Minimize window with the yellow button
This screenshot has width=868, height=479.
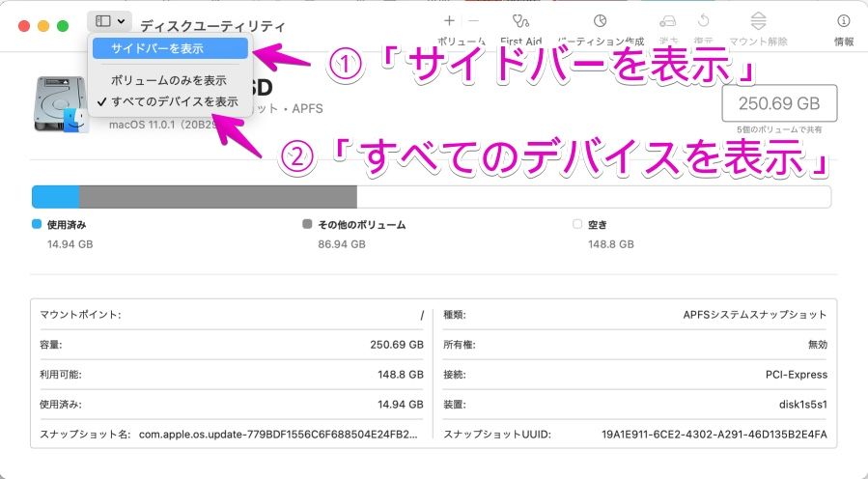pyautogui.click(x=43, y=26)
